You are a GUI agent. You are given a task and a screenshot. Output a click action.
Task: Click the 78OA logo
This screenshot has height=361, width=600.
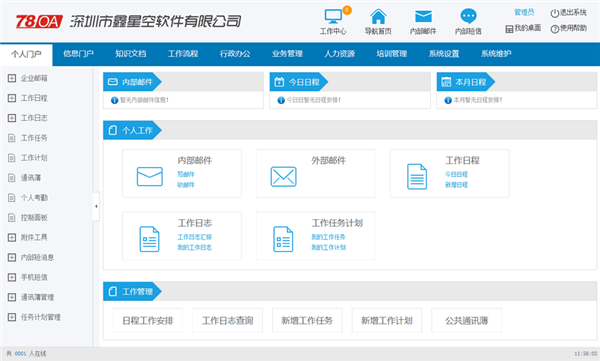pyautogui.click(x=39, y=21)
